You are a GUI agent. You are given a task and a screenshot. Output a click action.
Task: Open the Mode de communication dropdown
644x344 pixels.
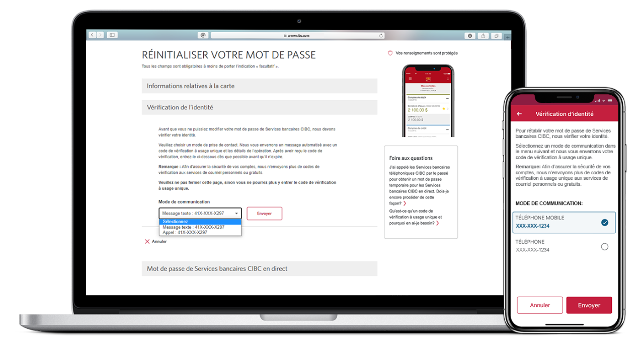click(x=200, y=214)
